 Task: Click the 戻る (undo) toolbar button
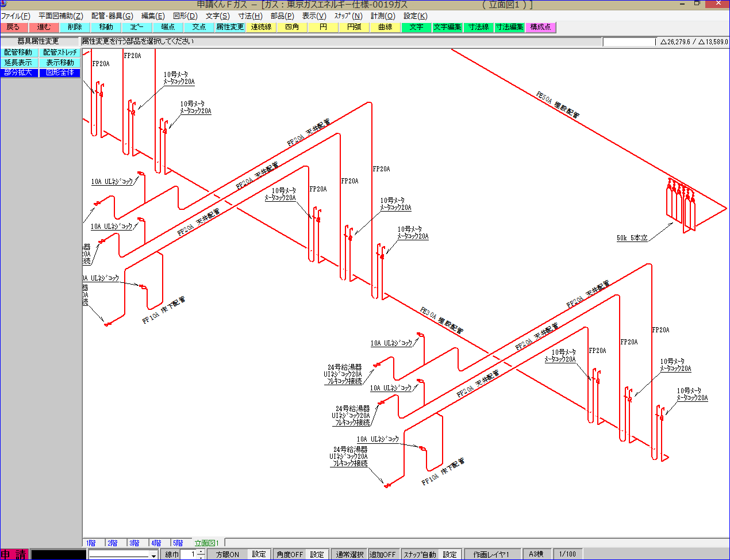point(13,27)
